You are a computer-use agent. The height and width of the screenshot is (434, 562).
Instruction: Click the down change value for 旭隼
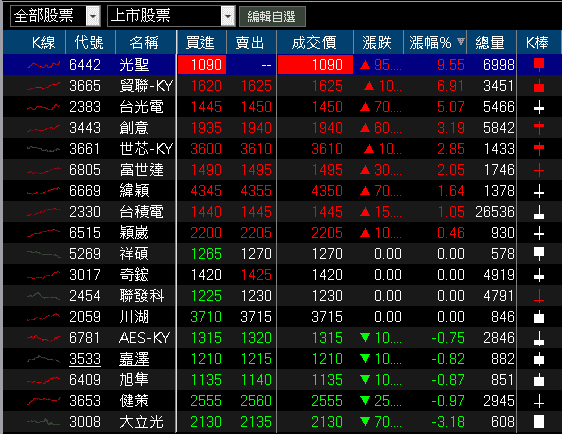(380, 380)
